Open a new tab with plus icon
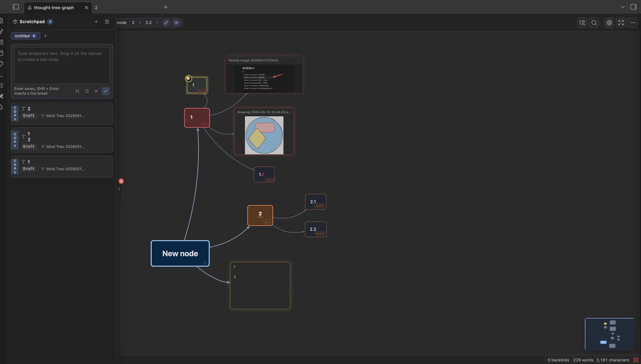The height and width of the screenshot is (364, 641). point(166,7)
